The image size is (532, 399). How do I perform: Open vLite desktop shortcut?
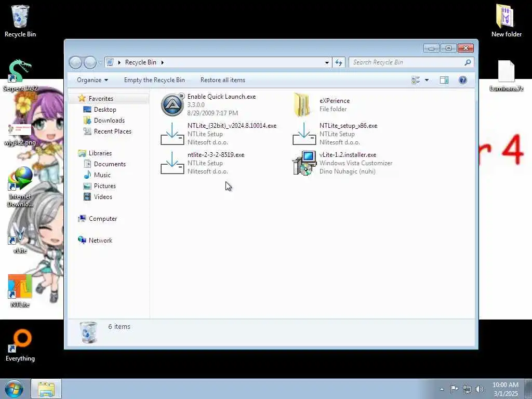(20, 238)
